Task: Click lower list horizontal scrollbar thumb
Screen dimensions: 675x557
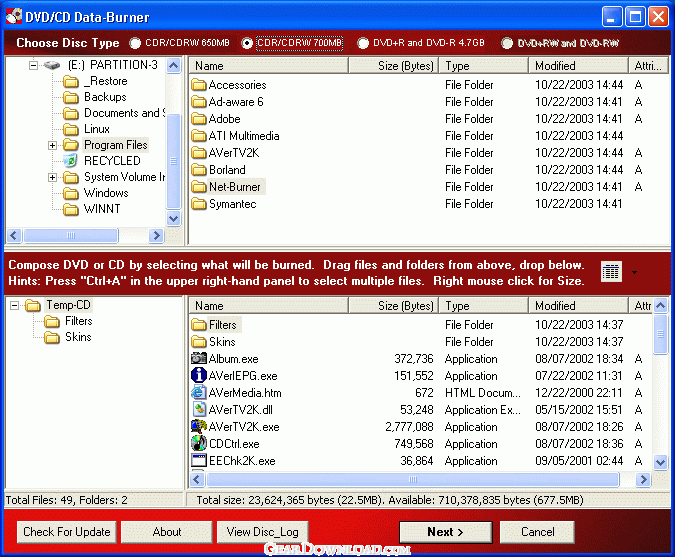Action: [x=413, y=480]
